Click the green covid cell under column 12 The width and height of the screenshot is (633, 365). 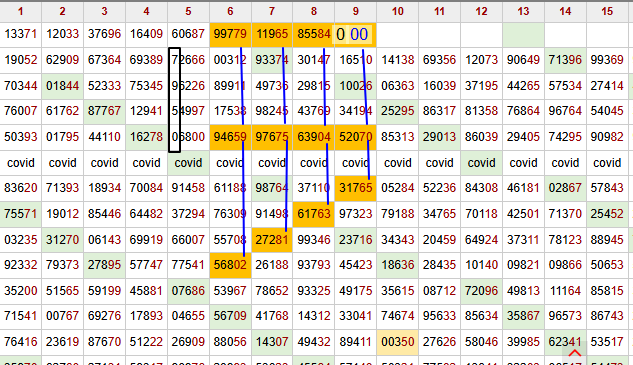click(x=481, y=163)
